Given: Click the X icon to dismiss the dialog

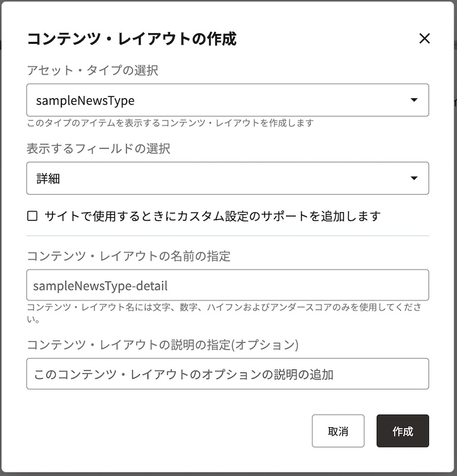Looking at the screenshot, I should tap(425, 38).
